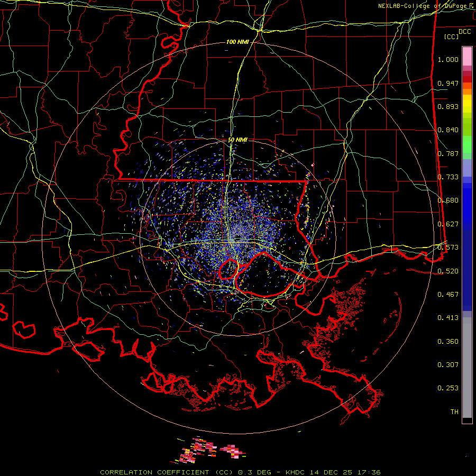Click the 0.467 legend value
The image size is (476, 476).
448,295
